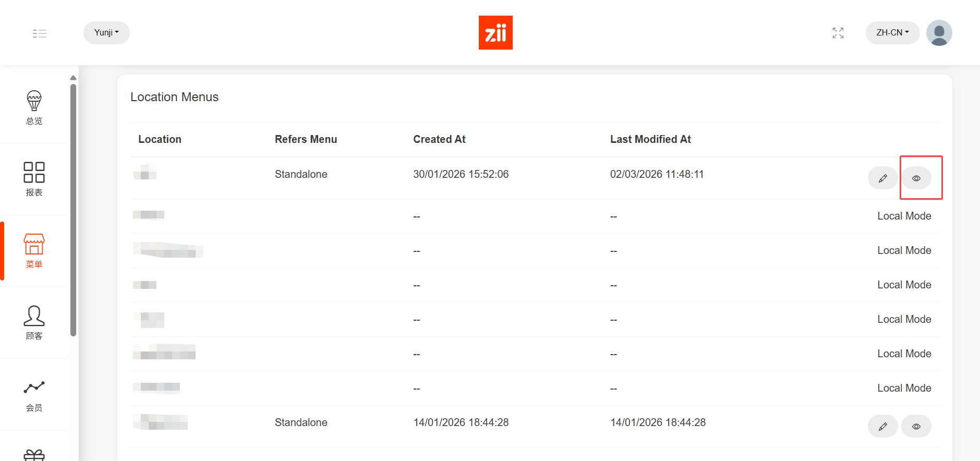
Task: View the 14/01/2026 menu via eye icon
Action: tap(916, 427)
